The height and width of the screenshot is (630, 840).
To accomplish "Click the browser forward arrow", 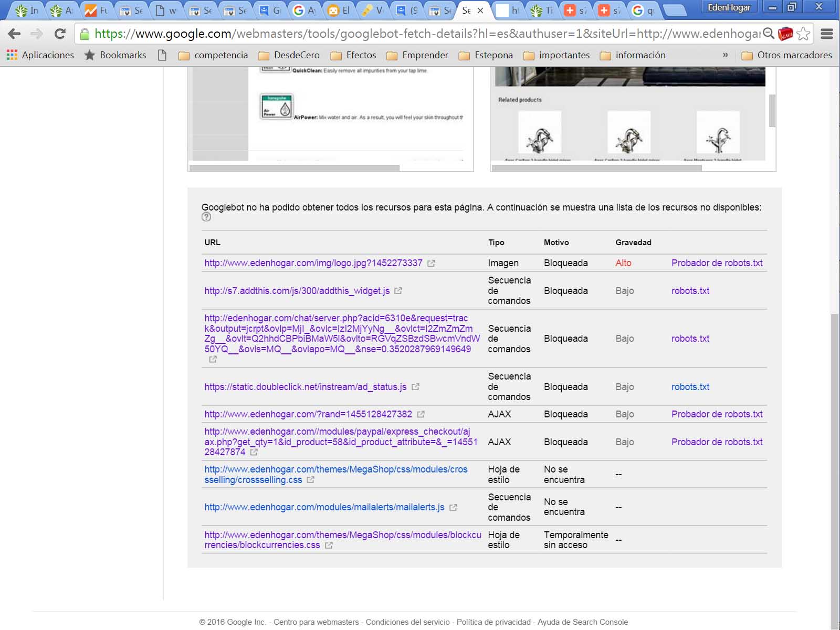I will pos(37,34).
